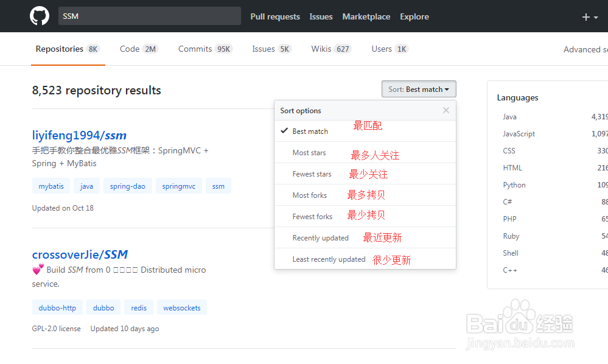Go to Marketplace in the header

click(x=366, y=16)
